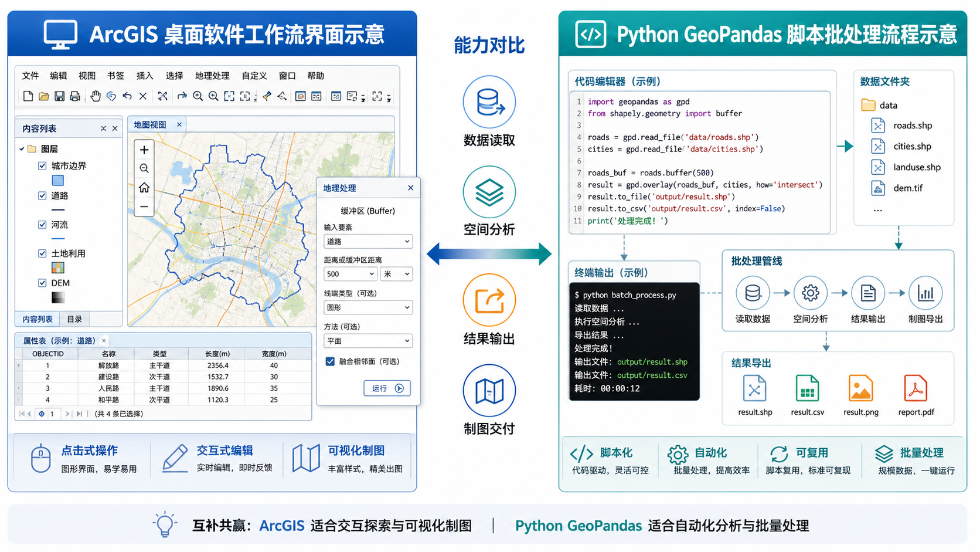
Task: Click the 长度(m) column header
Action: click(217, 354)
